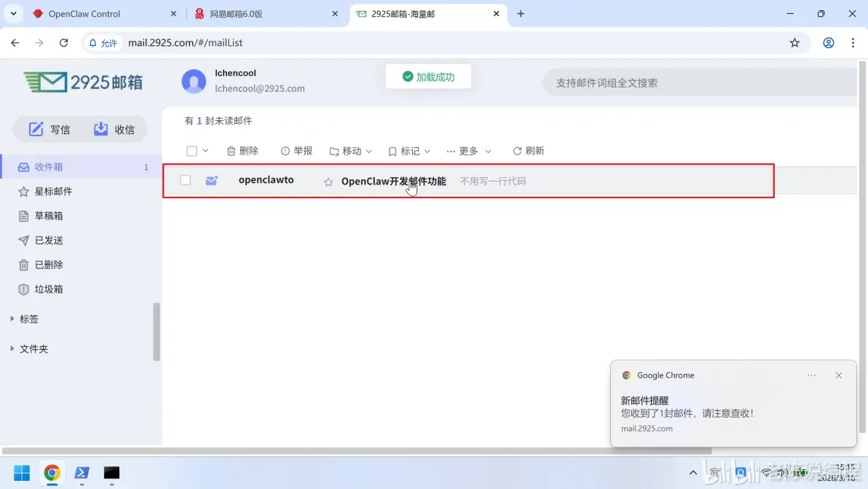Click the sidebar vertical scrollbar

[157, 332]
